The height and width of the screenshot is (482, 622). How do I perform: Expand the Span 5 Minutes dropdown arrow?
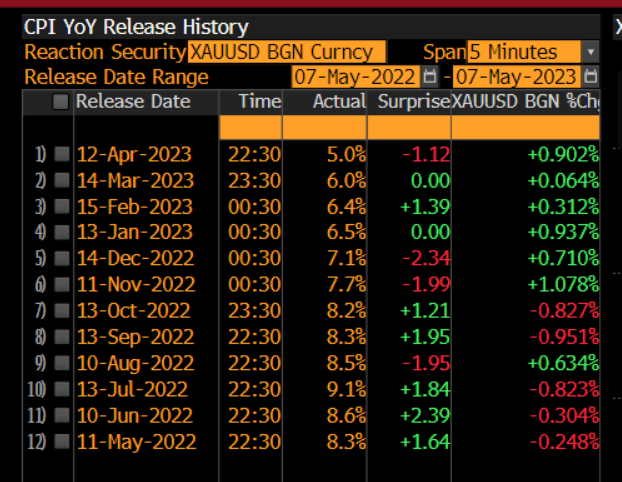pos(591,52)
